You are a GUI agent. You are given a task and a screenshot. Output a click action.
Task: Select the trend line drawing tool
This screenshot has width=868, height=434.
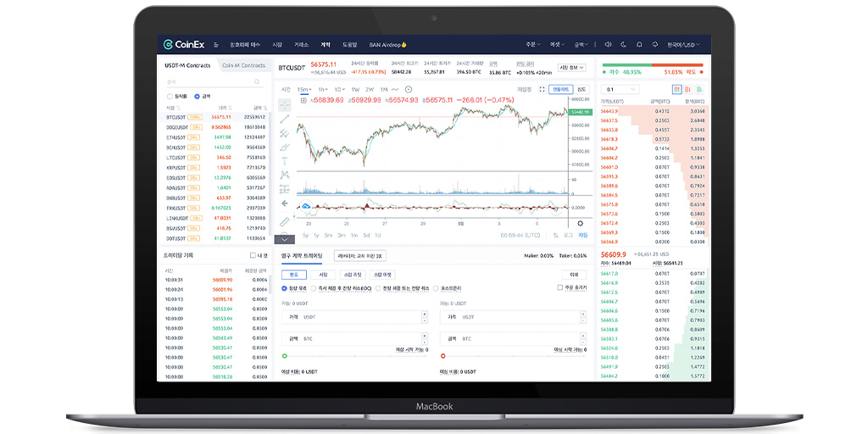[285, 119]
